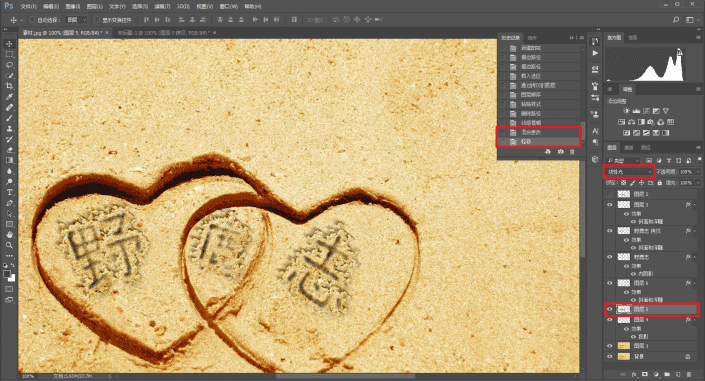This screenshot has width=705, height=381.
Task: Select the Pen tool
Action: point(9,203)
